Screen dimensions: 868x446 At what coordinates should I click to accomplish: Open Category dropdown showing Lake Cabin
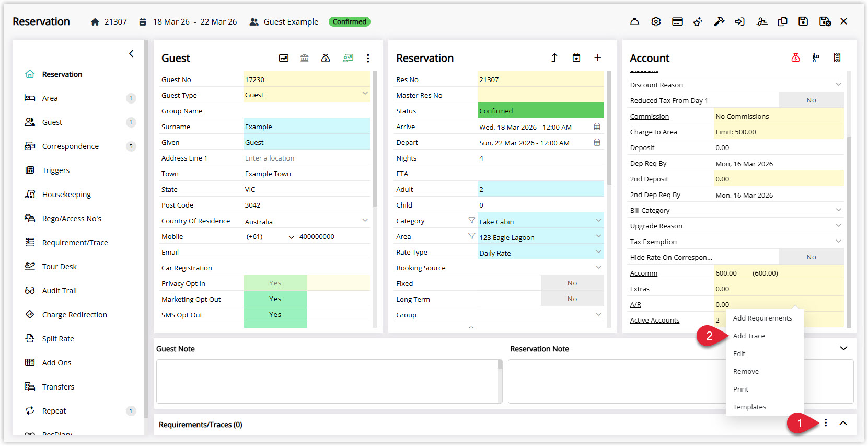(x=540, y=221)
